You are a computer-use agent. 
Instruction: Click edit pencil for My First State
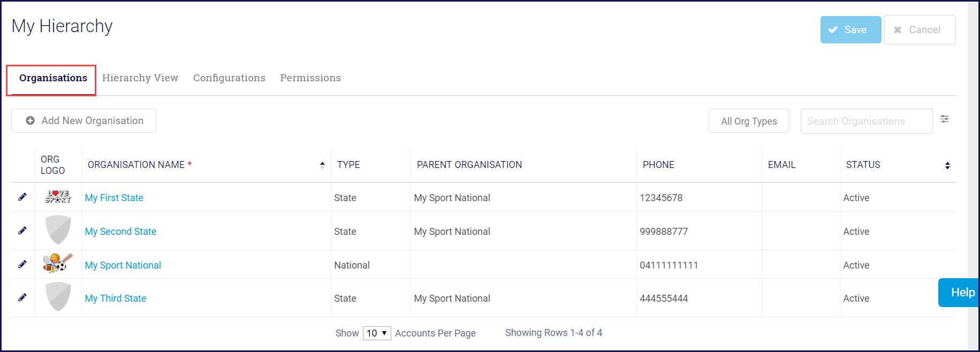(x=22, y=197)
